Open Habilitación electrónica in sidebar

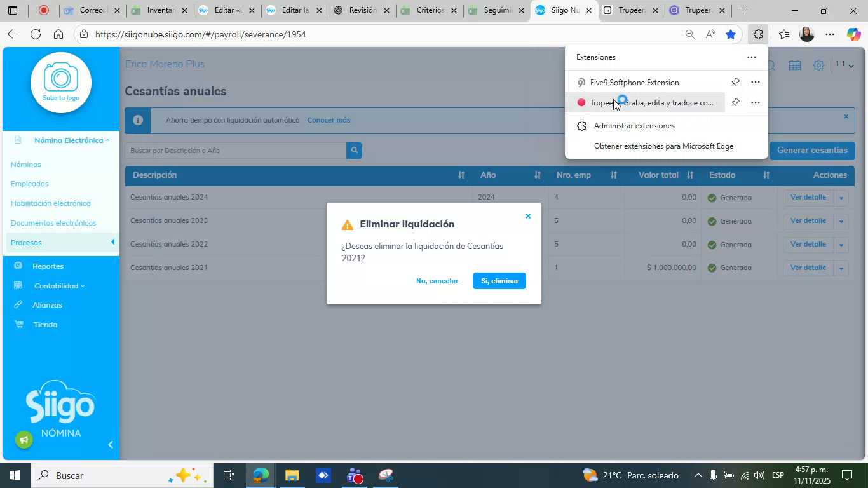click(x=50, y=203)
